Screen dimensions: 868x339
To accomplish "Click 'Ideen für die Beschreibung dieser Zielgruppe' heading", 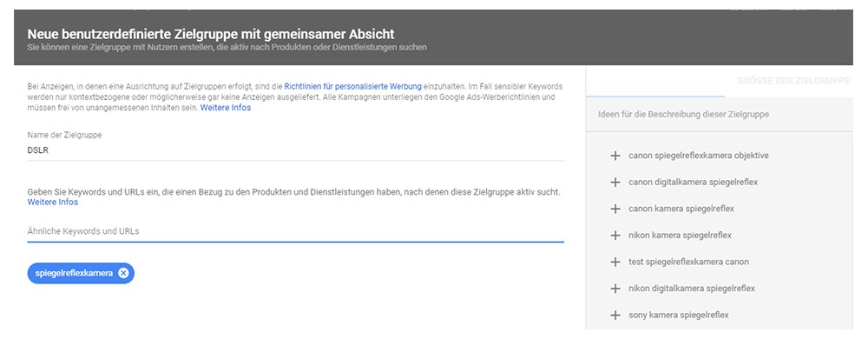I will point(684,115).
